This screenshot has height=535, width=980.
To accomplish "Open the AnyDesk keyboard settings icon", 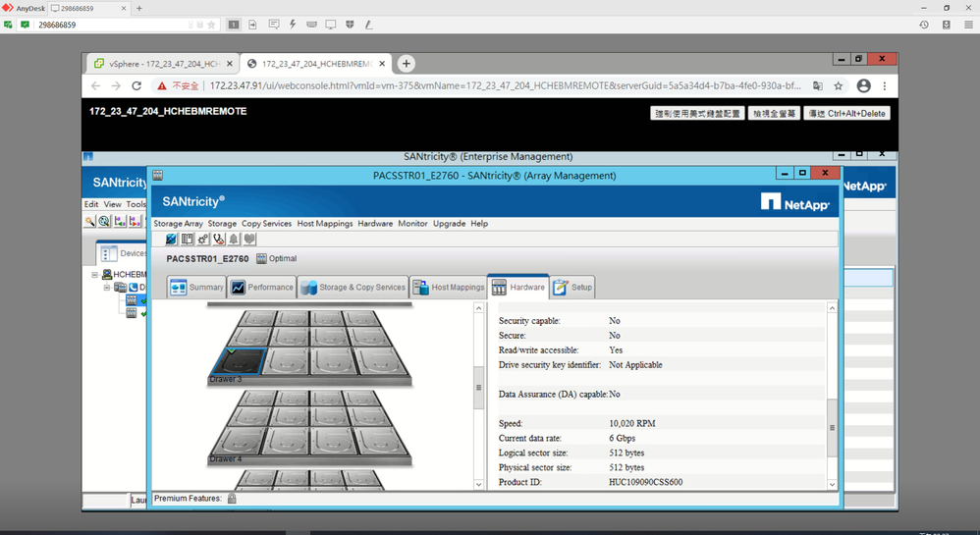I will coord(311,25).
